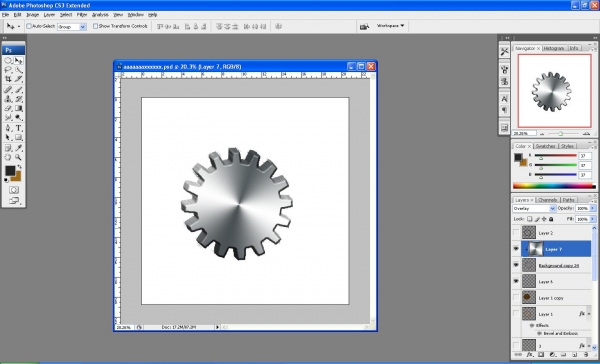Enable the Auto-Select checkbox
Image resolution: width=600 pixels, height=364 pixels.
29,26
